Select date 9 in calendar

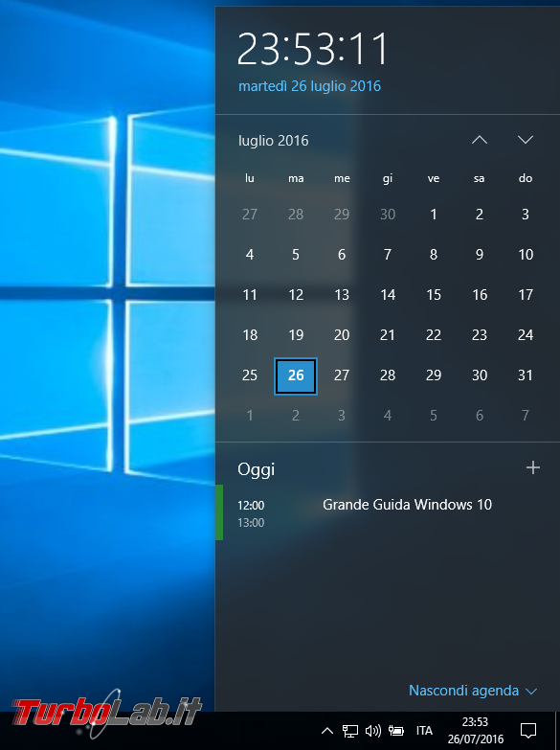(x=480, y=255)
